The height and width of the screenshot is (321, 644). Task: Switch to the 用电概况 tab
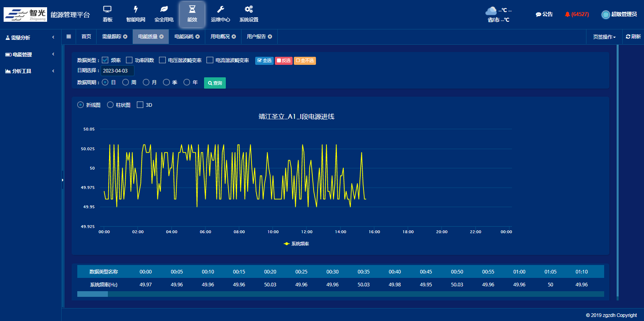point(220,37)
